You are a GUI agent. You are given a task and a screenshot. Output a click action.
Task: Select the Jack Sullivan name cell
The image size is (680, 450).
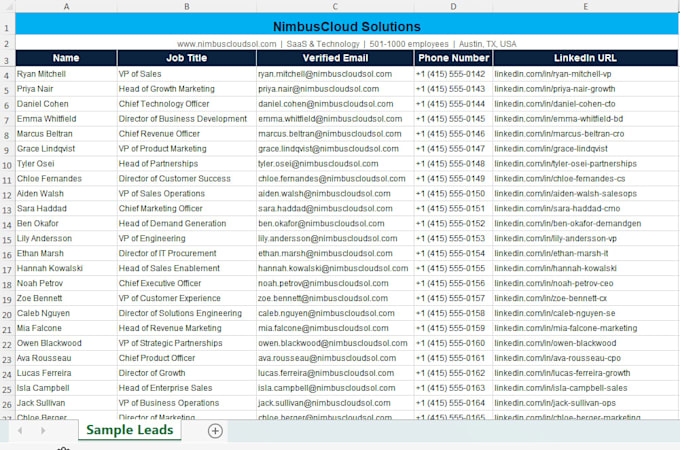click(x=66, y=403)
